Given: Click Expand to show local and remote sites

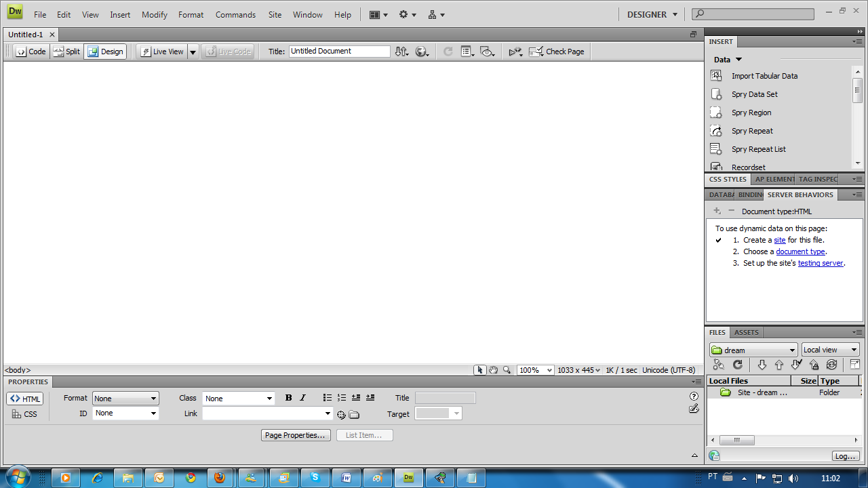Looking at the screenshot, I should pyautogui.click(x=854, y=365).
